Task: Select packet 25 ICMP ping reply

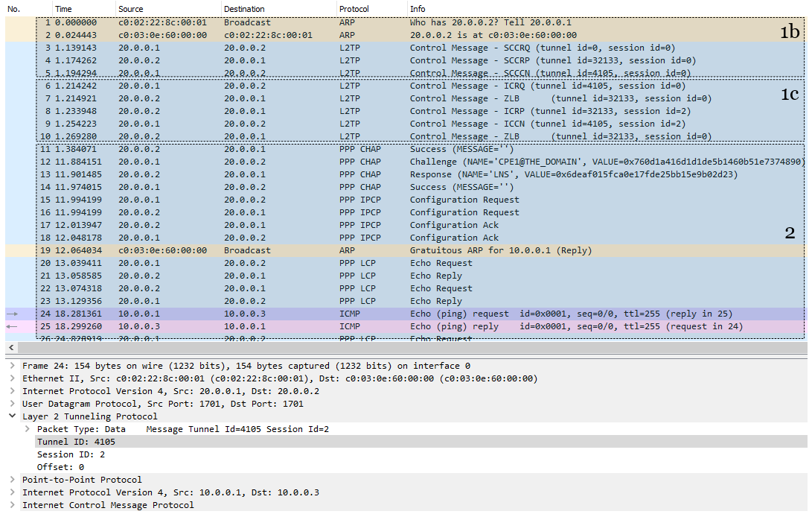Action: pyautogui.click(x=406, y=326)
